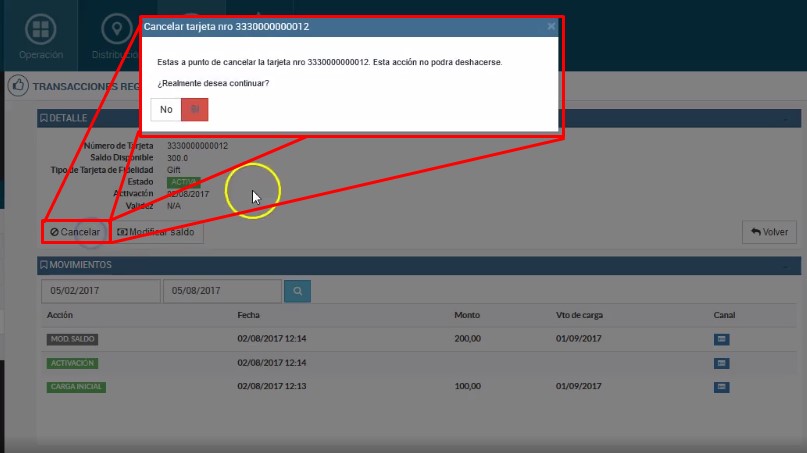
Task: Select the end date field 05/08/2017
Action: click(221, 291)
